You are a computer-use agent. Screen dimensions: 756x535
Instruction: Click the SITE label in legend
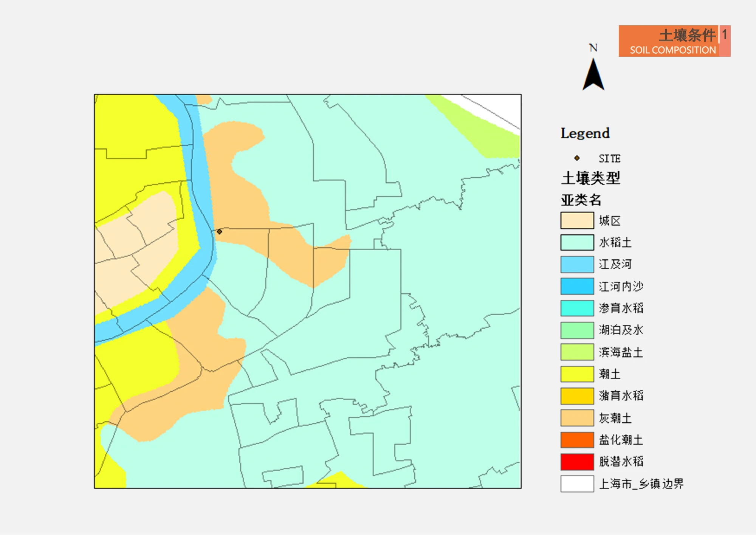(609, 158)
